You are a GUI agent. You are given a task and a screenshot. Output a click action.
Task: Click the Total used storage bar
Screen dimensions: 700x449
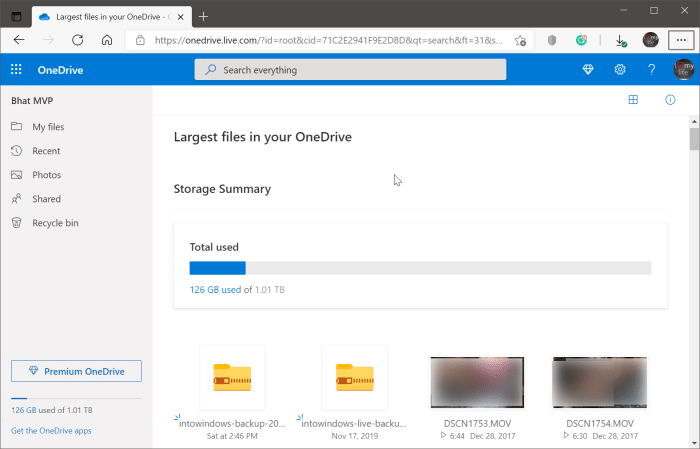click(x=421, y=268)
